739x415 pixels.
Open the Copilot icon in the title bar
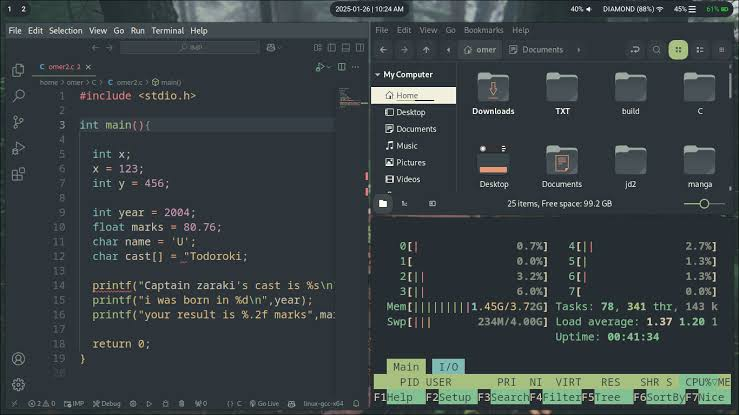click(x=271, y=48)
